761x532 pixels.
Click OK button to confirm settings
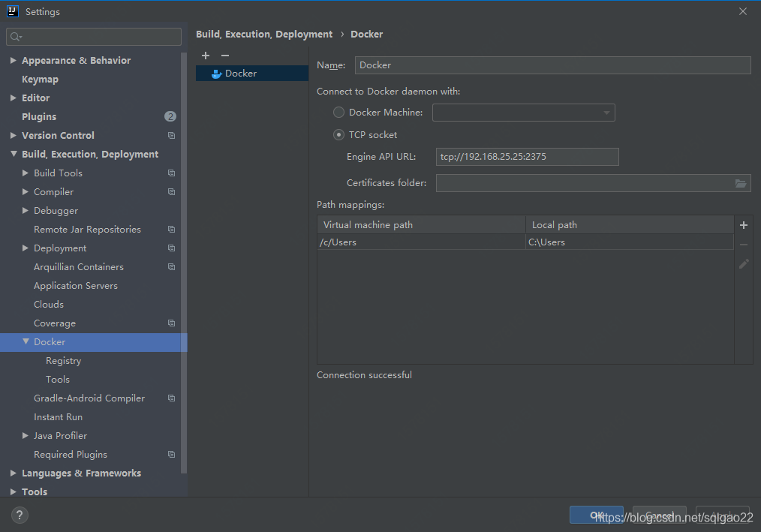pyautogui.click(x=597, y=515)
